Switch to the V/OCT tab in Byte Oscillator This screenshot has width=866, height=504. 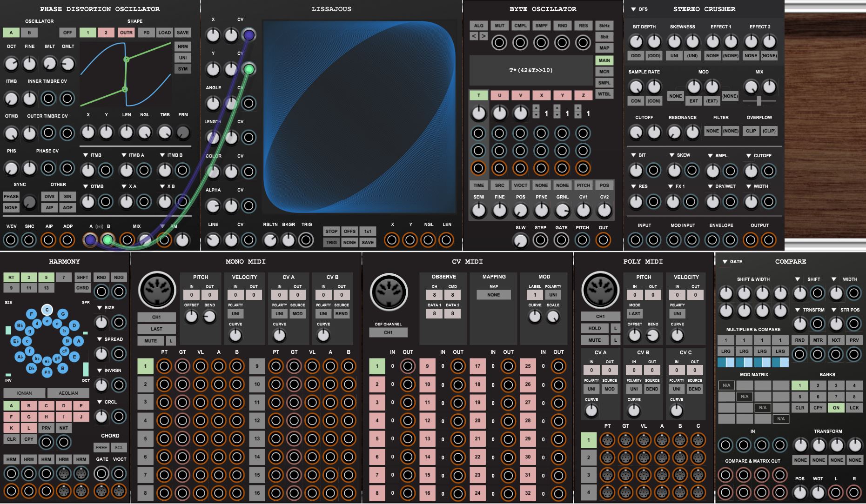pos(521,185)
